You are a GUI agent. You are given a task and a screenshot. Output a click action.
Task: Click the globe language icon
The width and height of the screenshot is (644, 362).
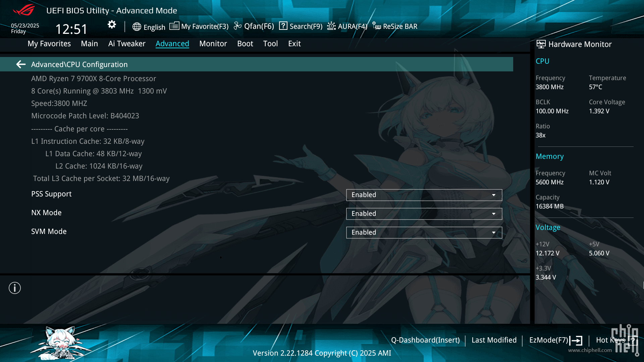(137, 27)
